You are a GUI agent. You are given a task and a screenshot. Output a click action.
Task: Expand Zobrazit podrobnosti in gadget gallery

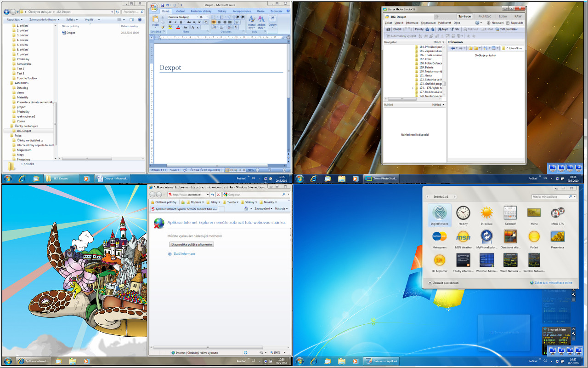[x=443, y=283]
